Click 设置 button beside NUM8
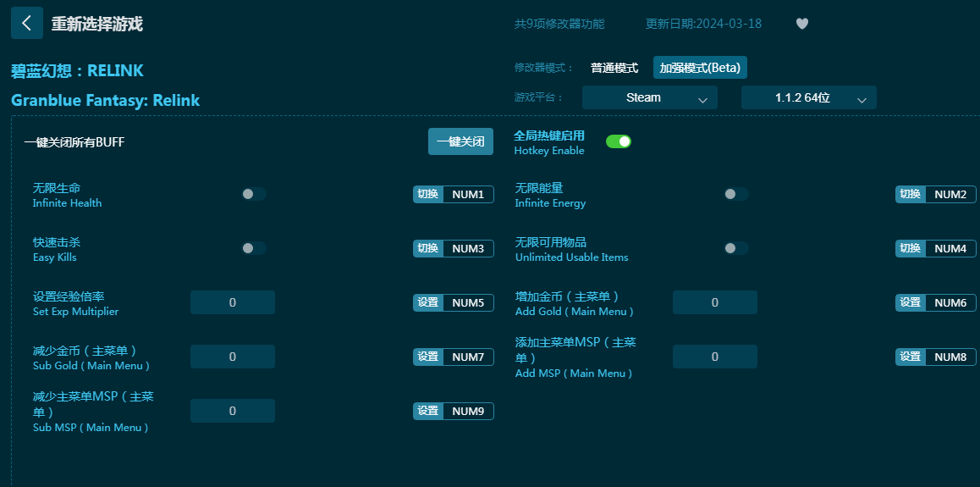Viewport: 980px width, 487px height. point(911,357)
